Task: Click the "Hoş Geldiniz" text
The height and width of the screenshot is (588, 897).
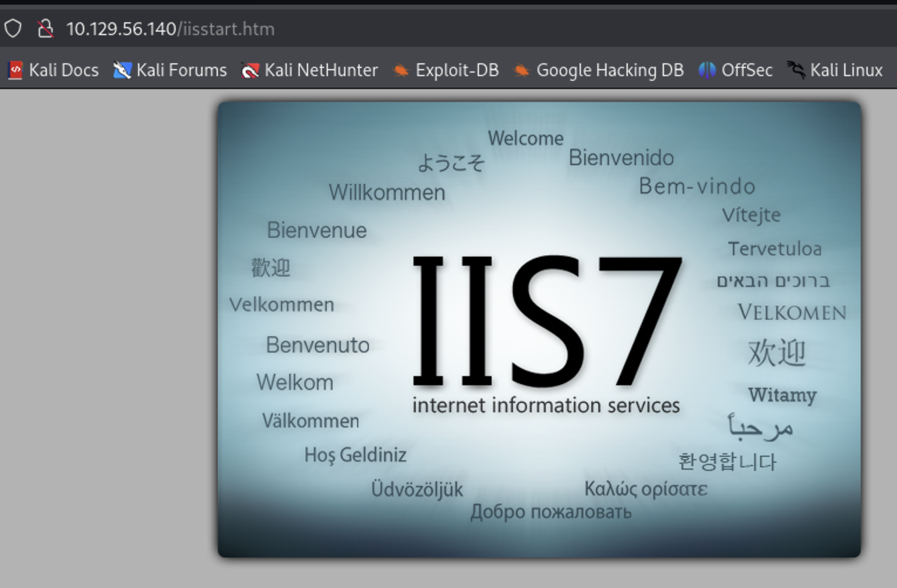Action: 355,455
